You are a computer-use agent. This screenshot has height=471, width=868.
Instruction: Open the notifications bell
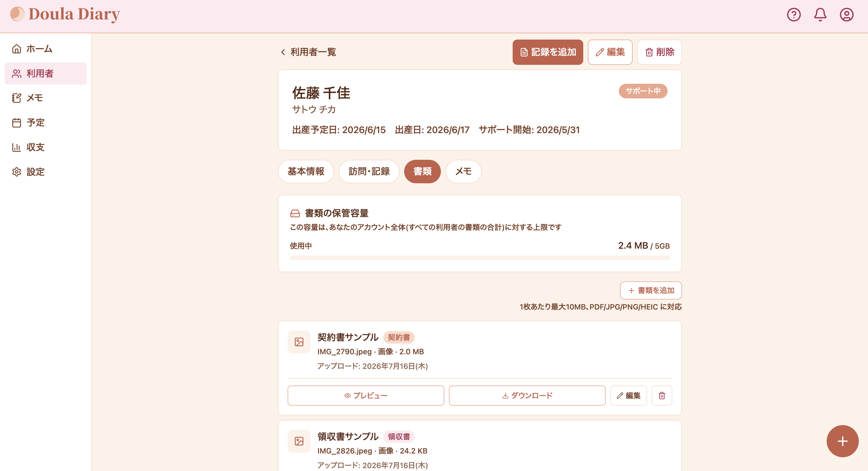pyautogui.click(x=820, y=14)
